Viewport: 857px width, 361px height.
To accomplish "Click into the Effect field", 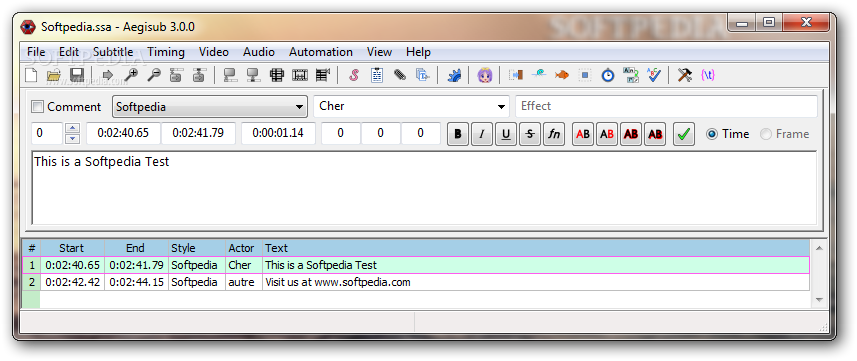I will click(666, 107).
